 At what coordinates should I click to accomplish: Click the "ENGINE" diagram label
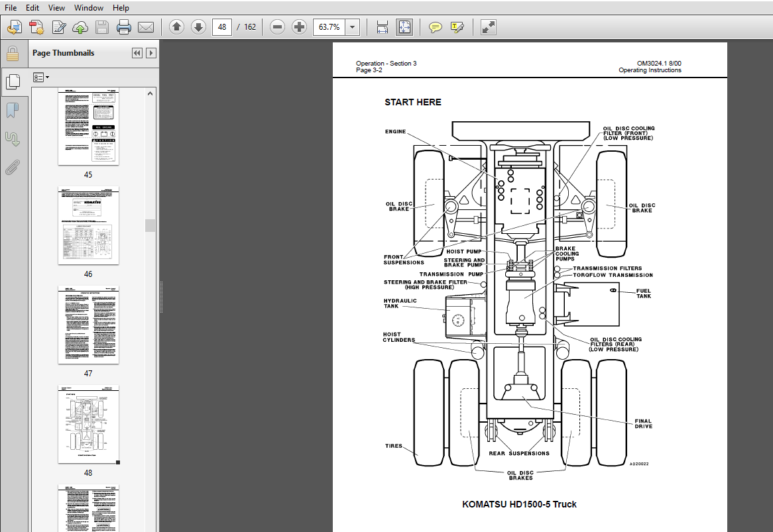point(395,132)
